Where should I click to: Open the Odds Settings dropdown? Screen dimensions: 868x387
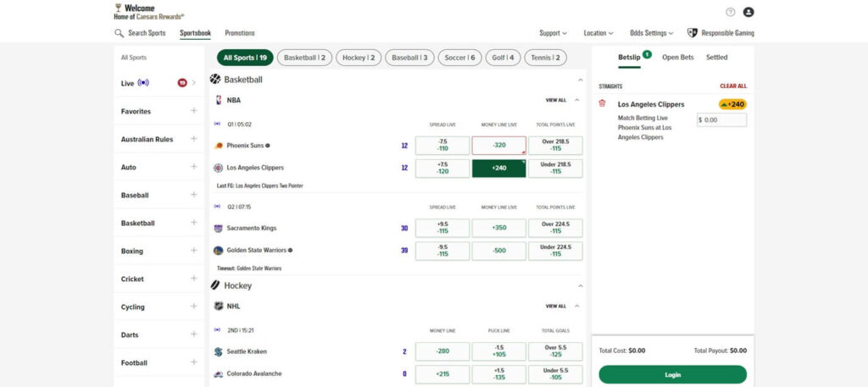[x=652, y=33]
